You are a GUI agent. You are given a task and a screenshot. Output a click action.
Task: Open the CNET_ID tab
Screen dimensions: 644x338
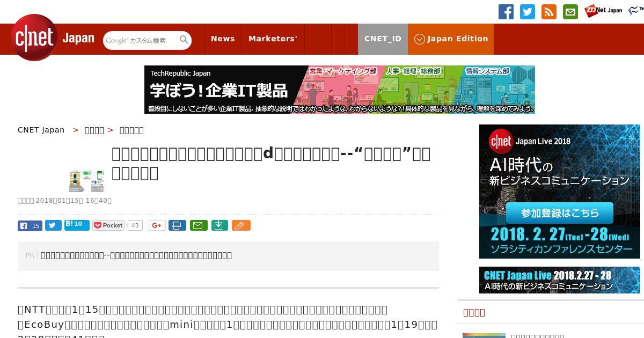(383, 39)
